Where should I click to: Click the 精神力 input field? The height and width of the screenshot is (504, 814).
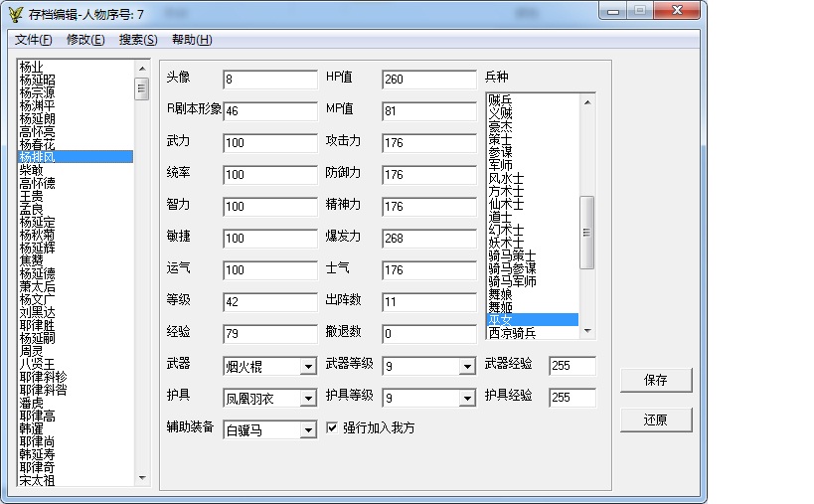click(429, 207)
